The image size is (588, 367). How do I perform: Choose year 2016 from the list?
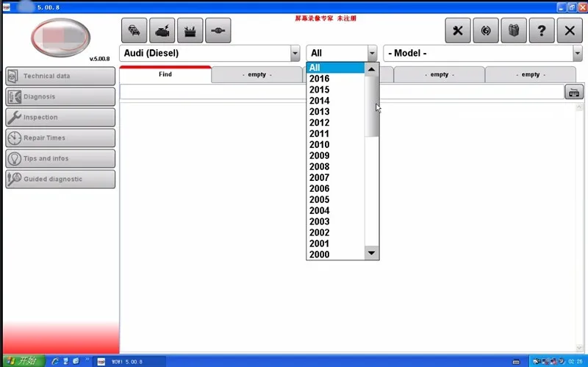coord(336,79)
